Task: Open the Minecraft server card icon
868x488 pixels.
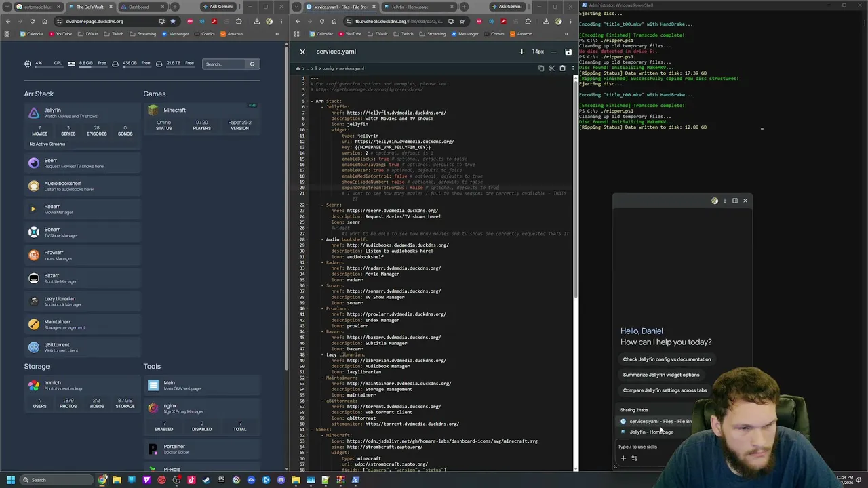Action: (153, 110)
